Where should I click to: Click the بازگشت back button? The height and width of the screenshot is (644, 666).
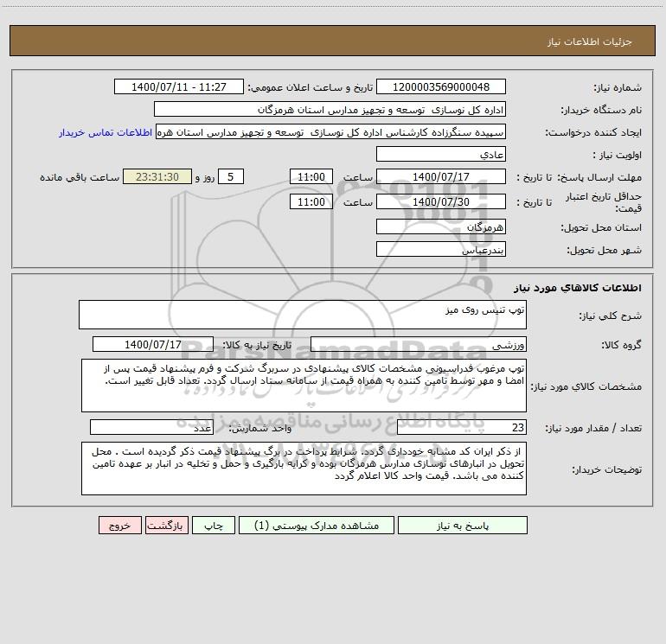(166, 525)
